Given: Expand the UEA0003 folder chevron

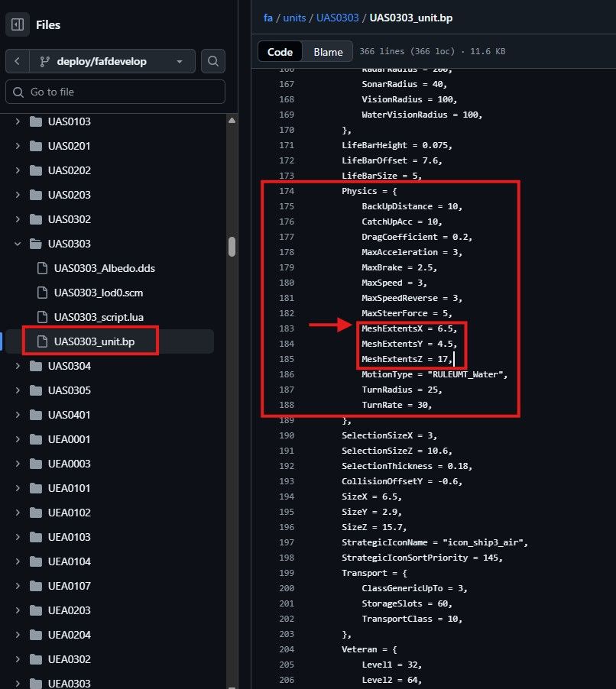Looking at the screenshot, I should coord(18,464).
